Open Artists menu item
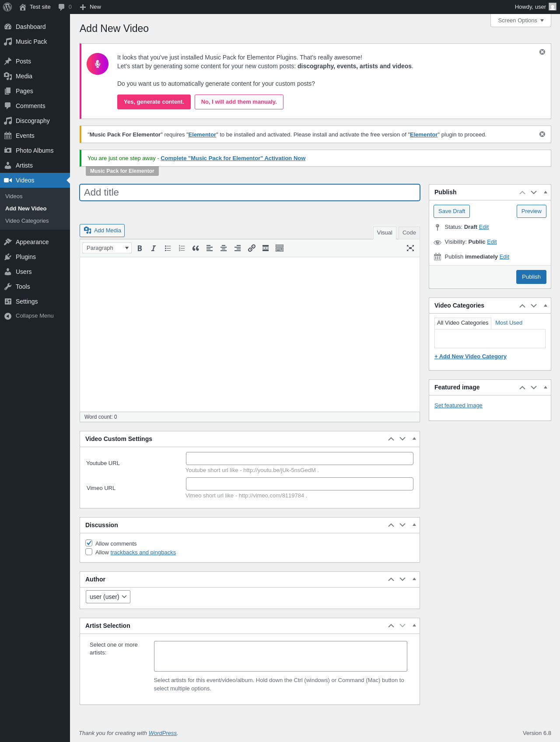 (35, 165)
